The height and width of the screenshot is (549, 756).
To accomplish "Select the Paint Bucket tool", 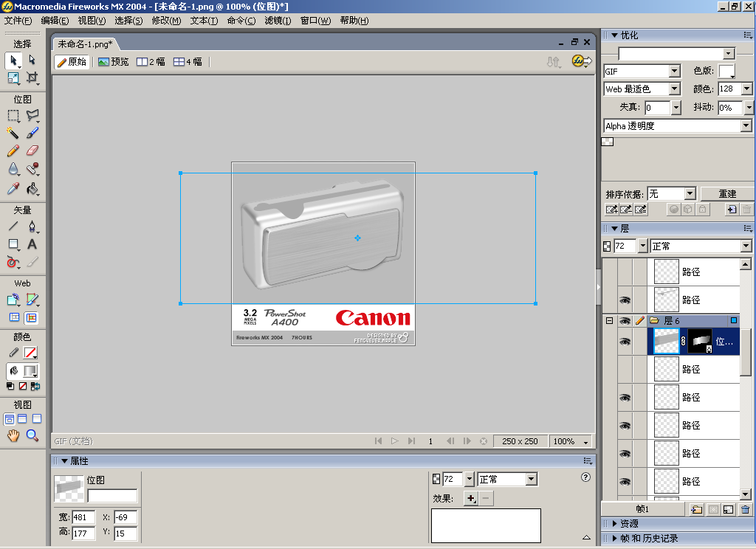I will point(32,188).
